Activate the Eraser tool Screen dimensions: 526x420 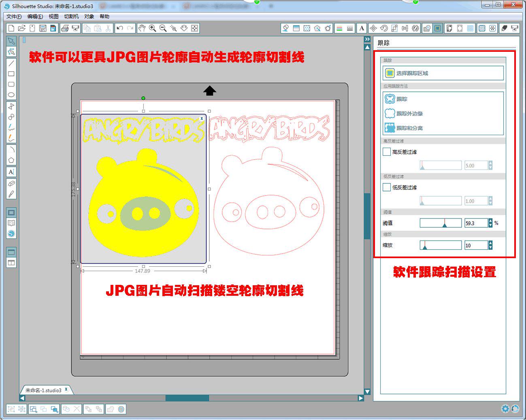[x=11, y=184]
